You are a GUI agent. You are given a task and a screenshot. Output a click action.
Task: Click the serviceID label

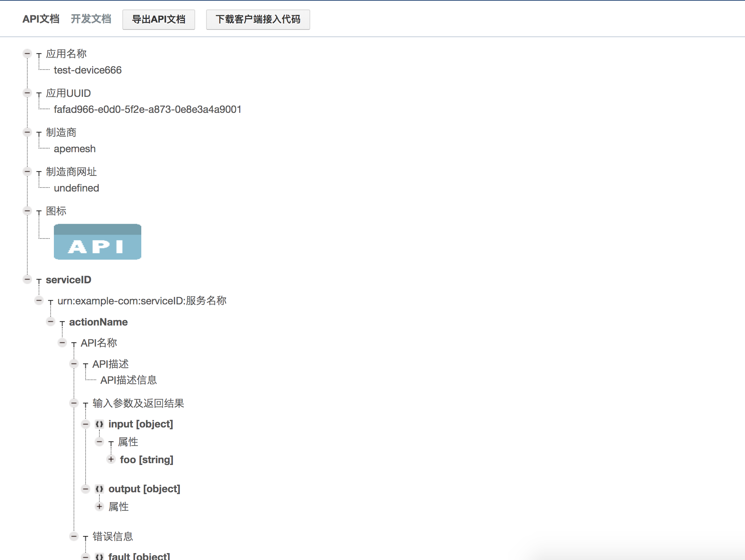coord(68,280)
